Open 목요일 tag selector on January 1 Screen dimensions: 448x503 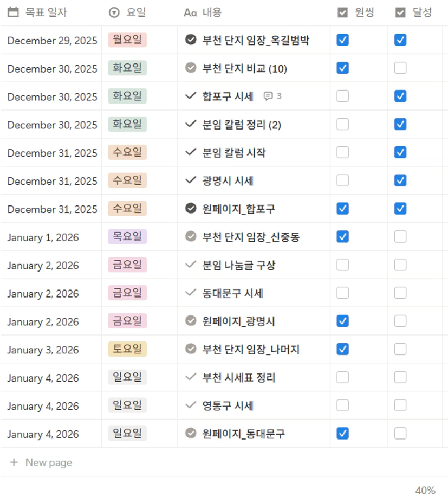127,237
